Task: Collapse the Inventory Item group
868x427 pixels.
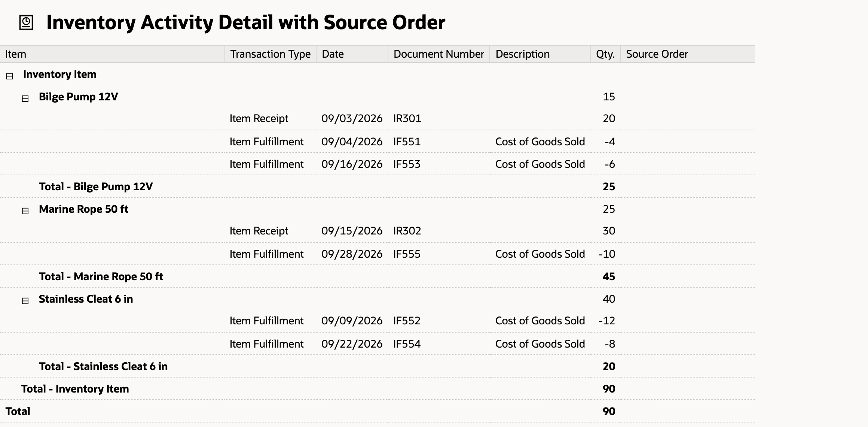Action: point(10,76)
